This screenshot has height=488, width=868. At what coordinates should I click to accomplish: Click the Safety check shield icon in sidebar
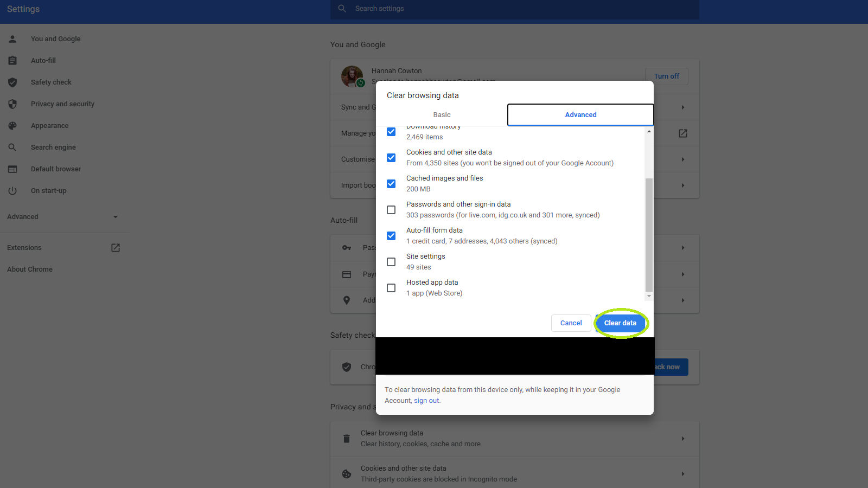coord(12,82)
